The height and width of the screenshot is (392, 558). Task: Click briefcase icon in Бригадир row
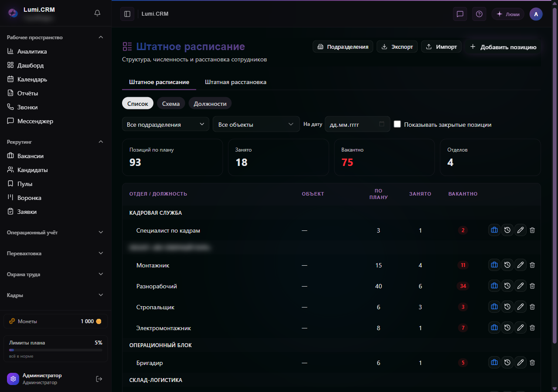[x=494, y=362]
